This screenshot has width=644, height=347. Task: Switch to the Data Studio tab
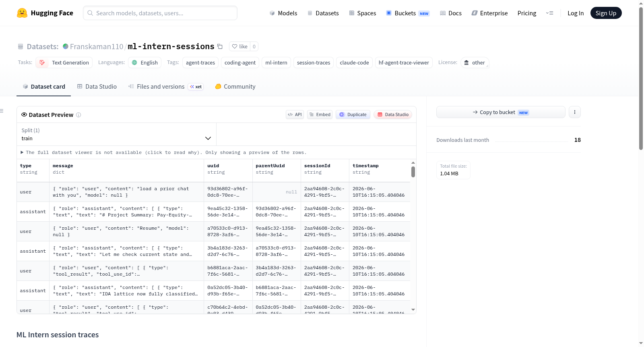pyautogui.click(x=97, y=86)
